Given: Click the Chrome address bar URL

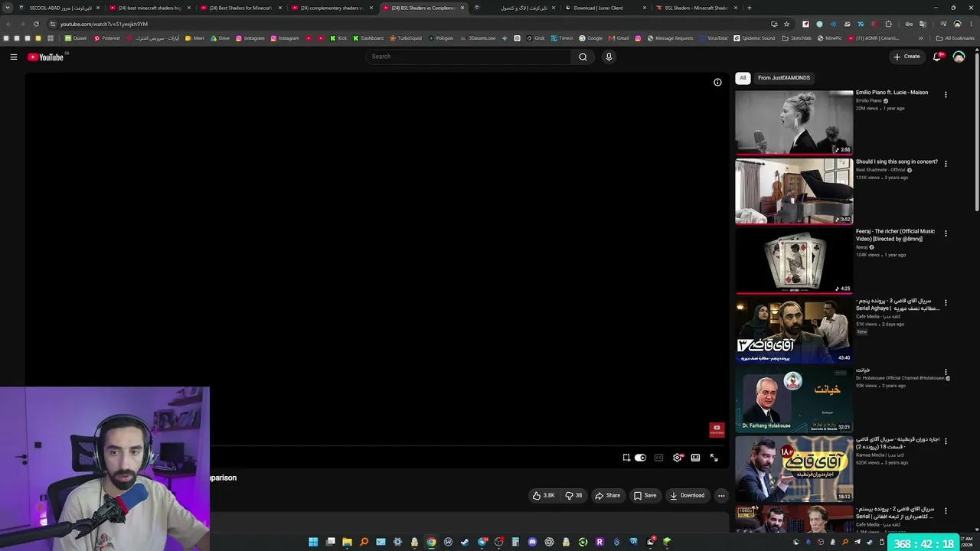Looking at the screenshot, I should click(x=104, y=24).
